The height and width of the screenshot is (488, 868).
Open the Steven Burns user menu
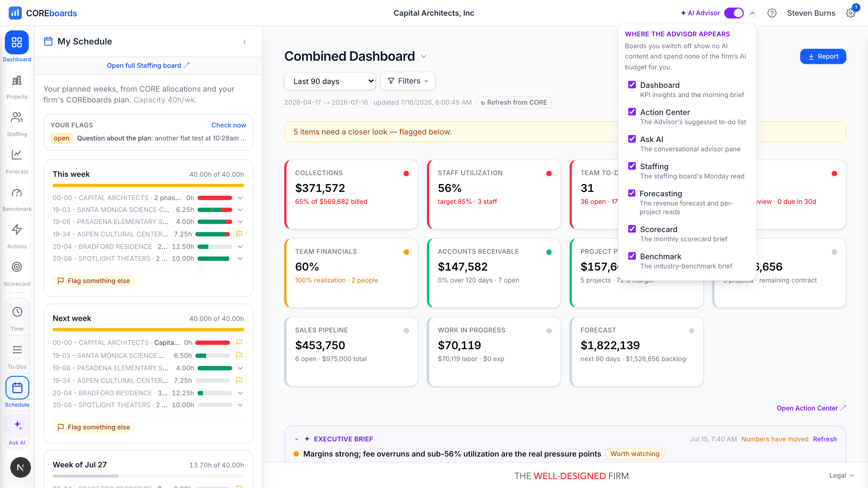coord(811,13)
